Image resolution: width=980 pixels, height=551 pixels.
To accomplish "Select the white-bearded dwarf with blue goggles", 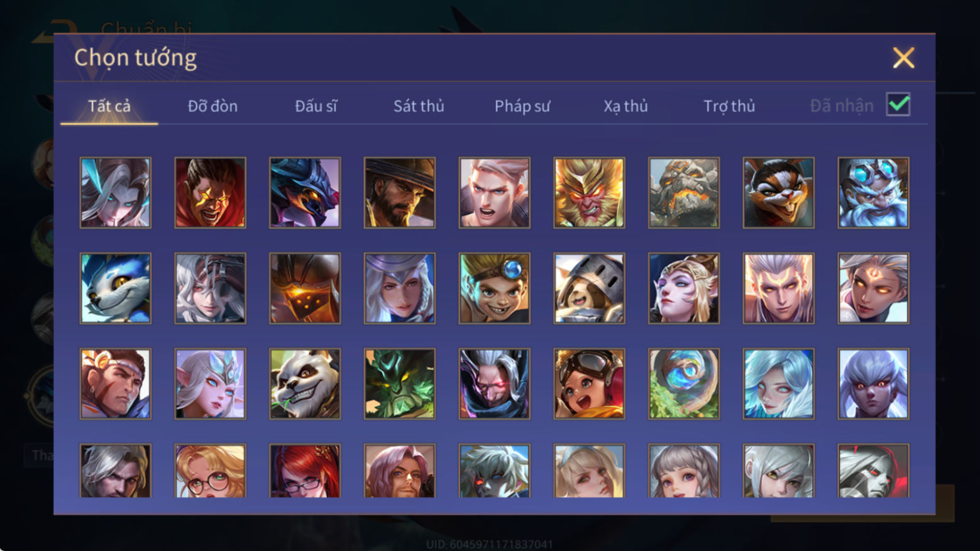I will 873,193.
